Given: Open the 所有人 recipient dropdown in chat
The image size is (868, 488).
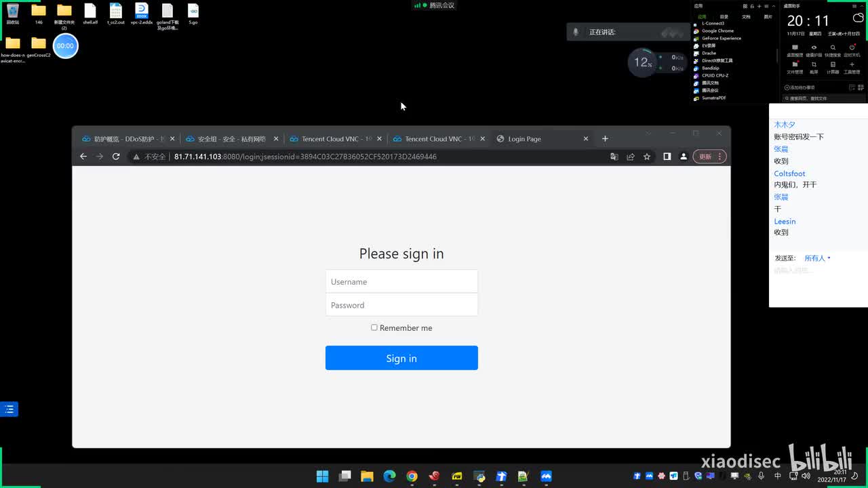Looking at the screenshot, I should pos(817,258).
